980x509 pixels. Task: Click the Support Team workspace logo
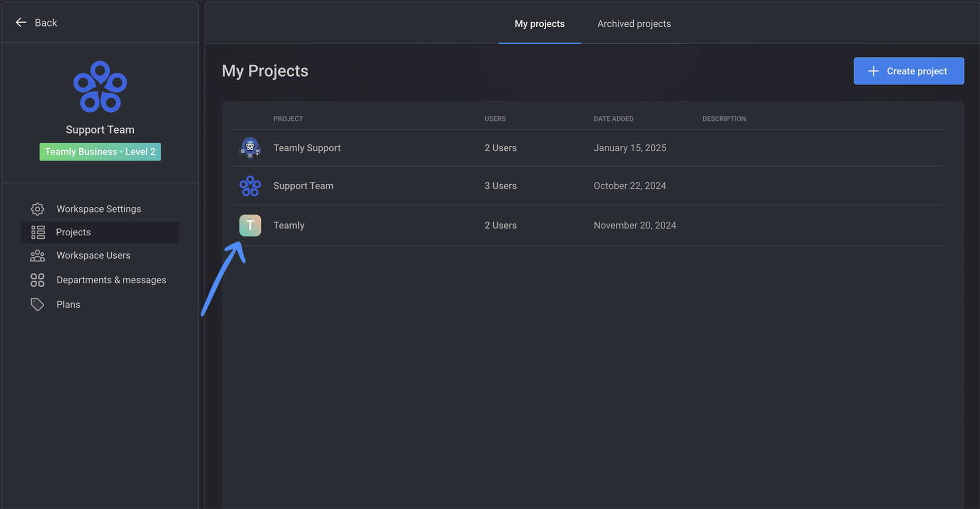click(100, 87)
